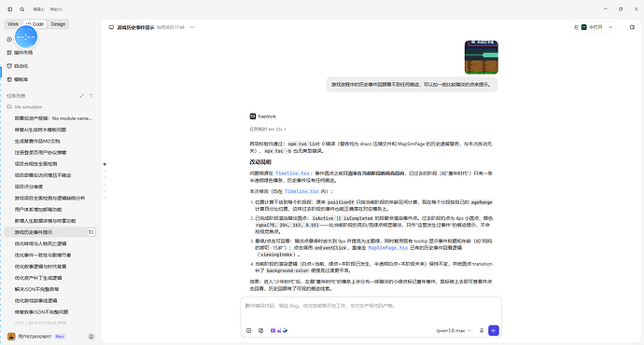This screenshot has width=644, height=345.
Task: Click first icon in chat input toolbar
Action: tap(249, 331)
